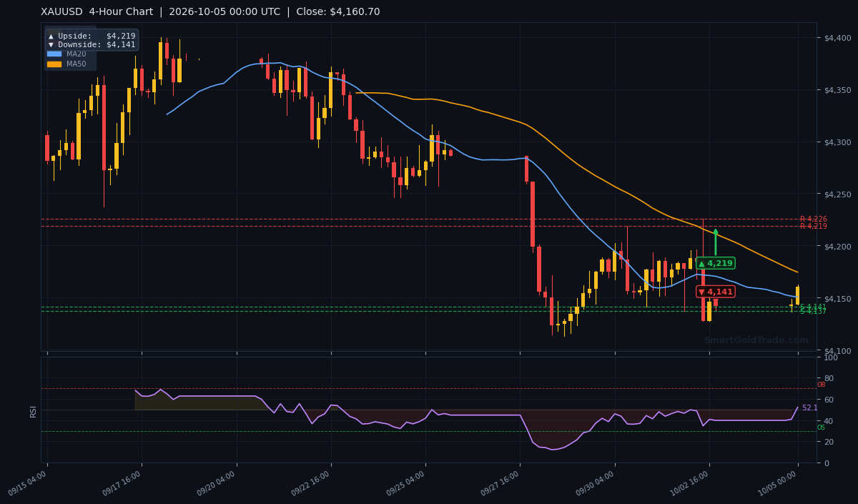Click the $4,400 price axis tick
This screenshot has width=858, height=504.
pos(838,38)
